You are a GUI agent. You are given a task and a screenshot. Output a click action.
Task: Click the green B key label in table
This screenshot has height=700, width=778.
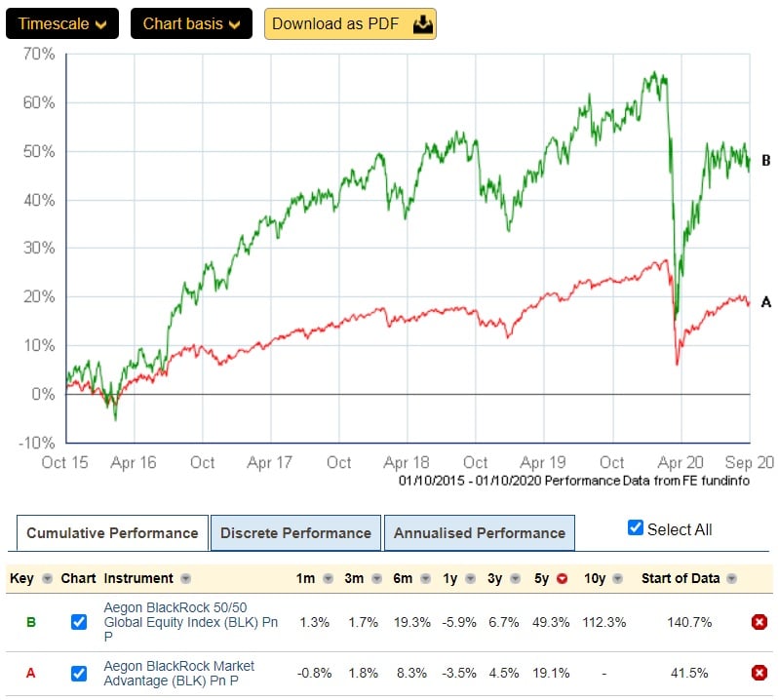point(31,622)
